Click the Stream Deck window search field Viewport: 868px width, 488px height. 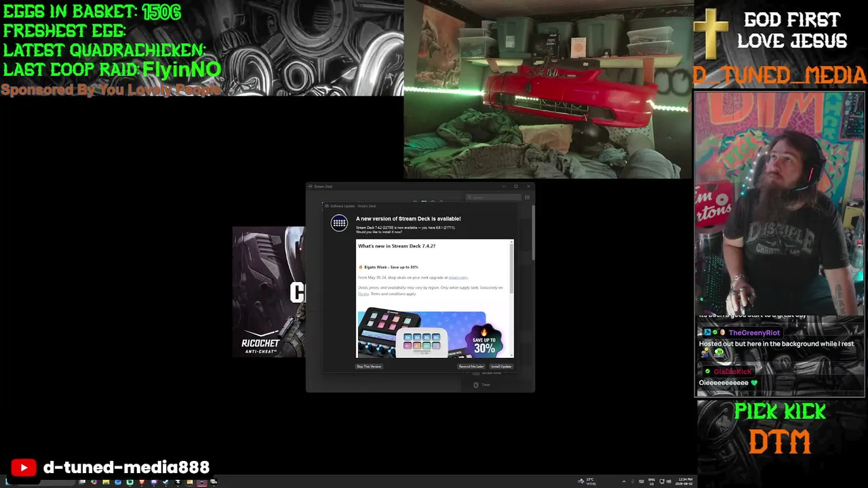tap(494, 197)
